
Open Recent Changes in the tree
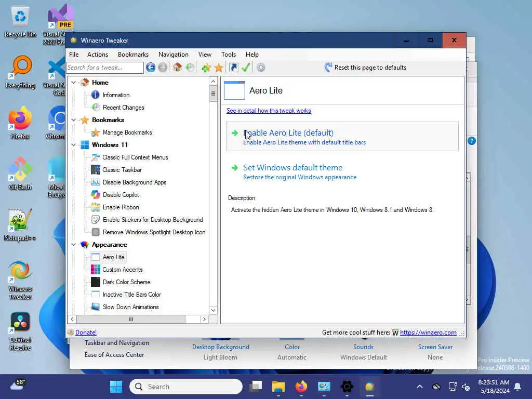coord(123,108)
